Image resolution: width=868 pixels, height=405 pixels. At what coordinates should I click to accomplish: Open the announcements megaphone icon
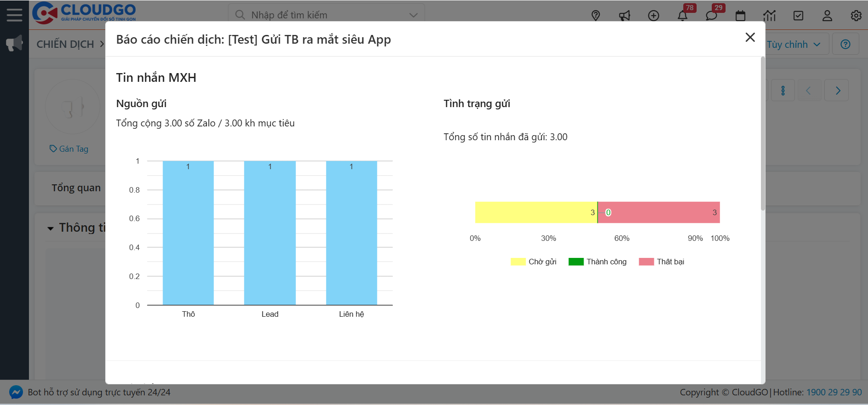[x=624, y=16]
